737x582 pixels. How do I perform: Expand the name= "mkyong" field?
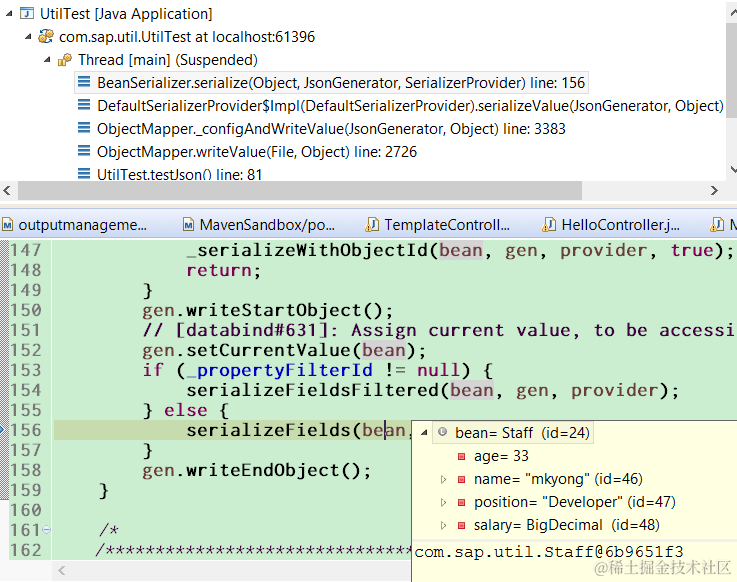(x=443, y=479)
